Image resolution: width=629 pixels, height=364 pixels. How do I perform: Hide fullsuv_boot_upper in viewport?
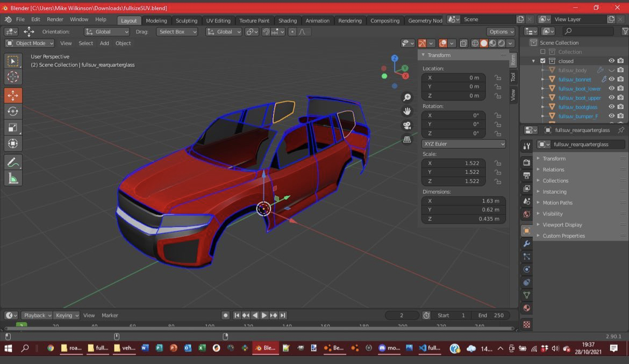(x=611, y=98)
